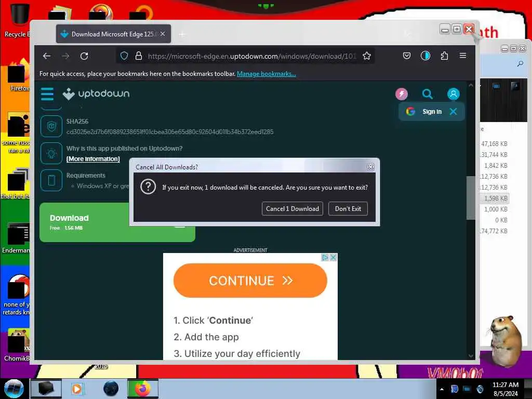Dismiss the Sign in popup
This screenshot has height=399, width=532.
pyautogui.click(x=453, y=112)
